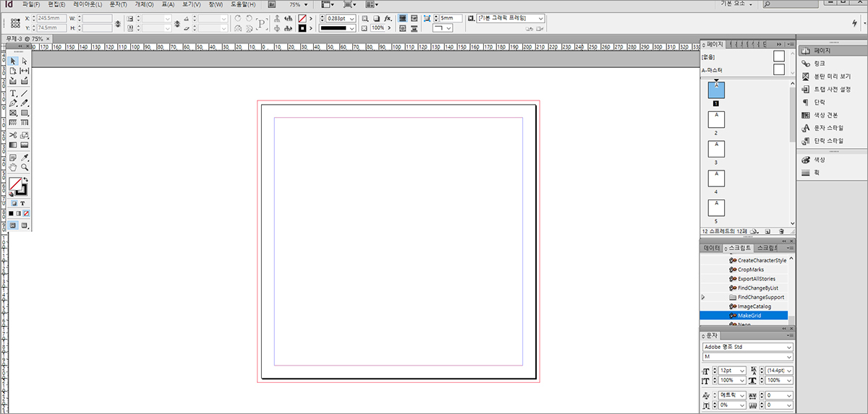The image size is (868, 414).
Task: Select the Pen tool
Action: tap(13, 103)
